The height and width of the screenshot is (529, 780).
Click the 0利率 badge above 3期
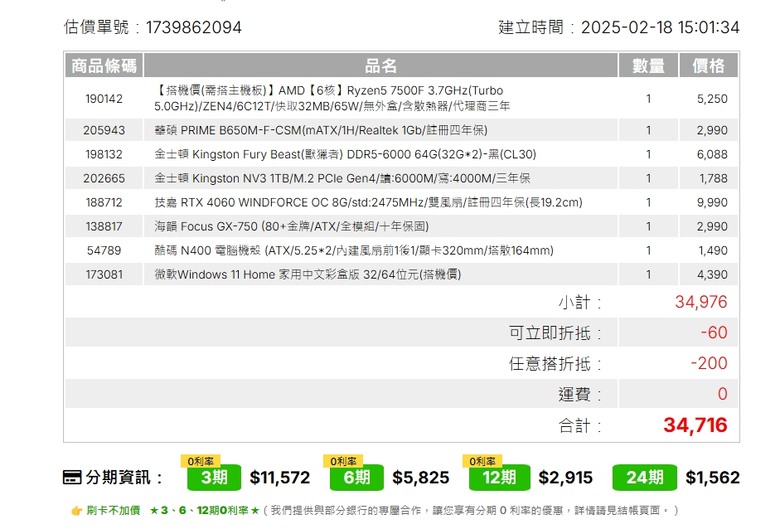200,461
